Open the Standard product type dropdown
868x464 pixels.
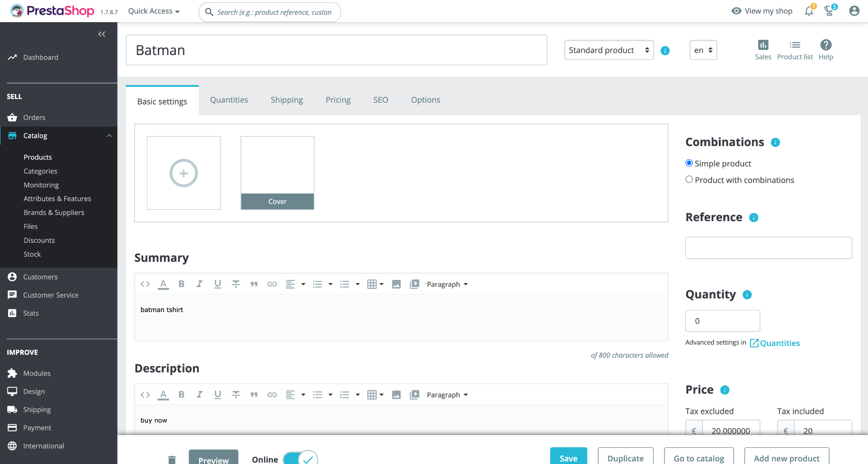(x=609, y=50)
